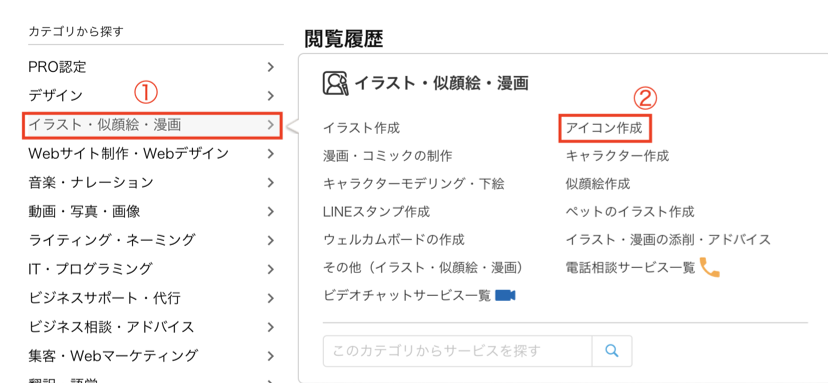Open ペットのイラスト作成 link
Viewport: 829px width, 383px height.
[630, 212]
